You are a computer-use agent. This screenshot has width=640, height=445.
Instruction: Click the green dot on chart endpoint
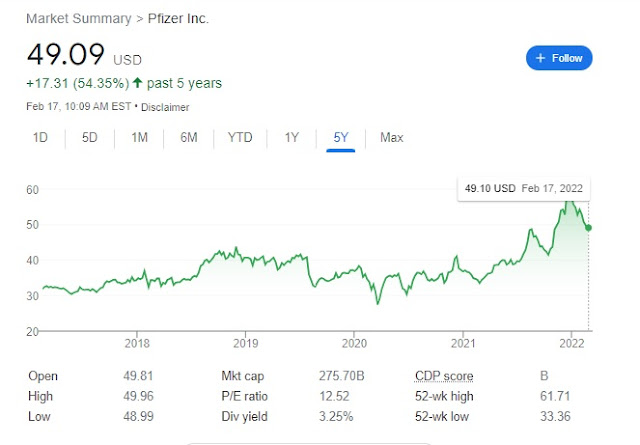(x=588, y=228)
